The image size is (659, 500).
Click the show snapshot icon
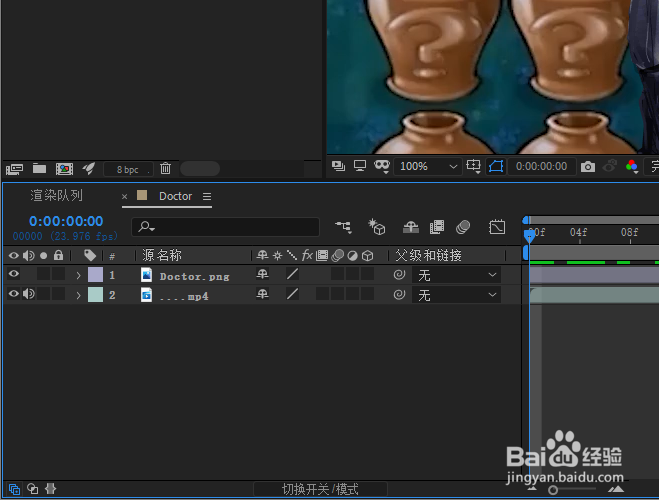[609, 166]
